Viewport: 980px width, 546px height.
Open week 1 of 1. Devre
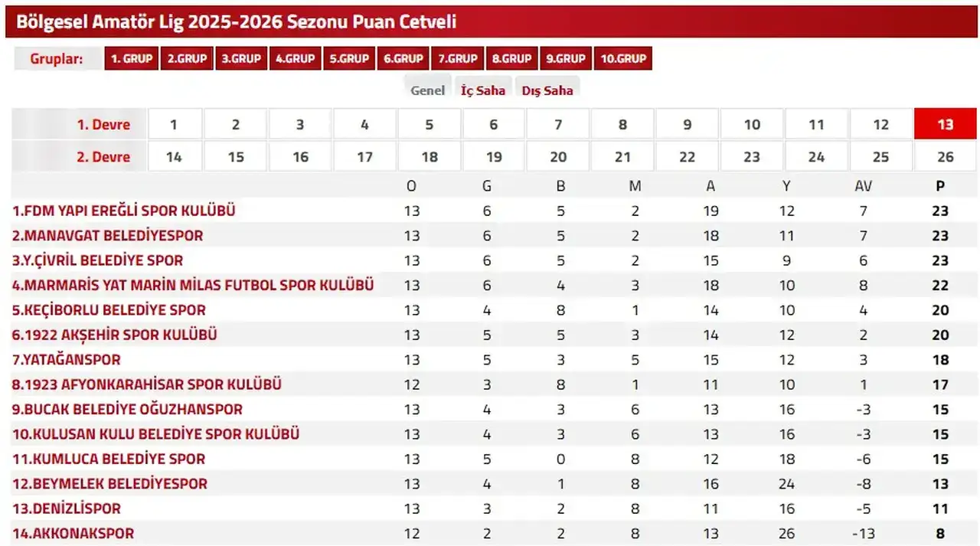(x=175, y=123)
